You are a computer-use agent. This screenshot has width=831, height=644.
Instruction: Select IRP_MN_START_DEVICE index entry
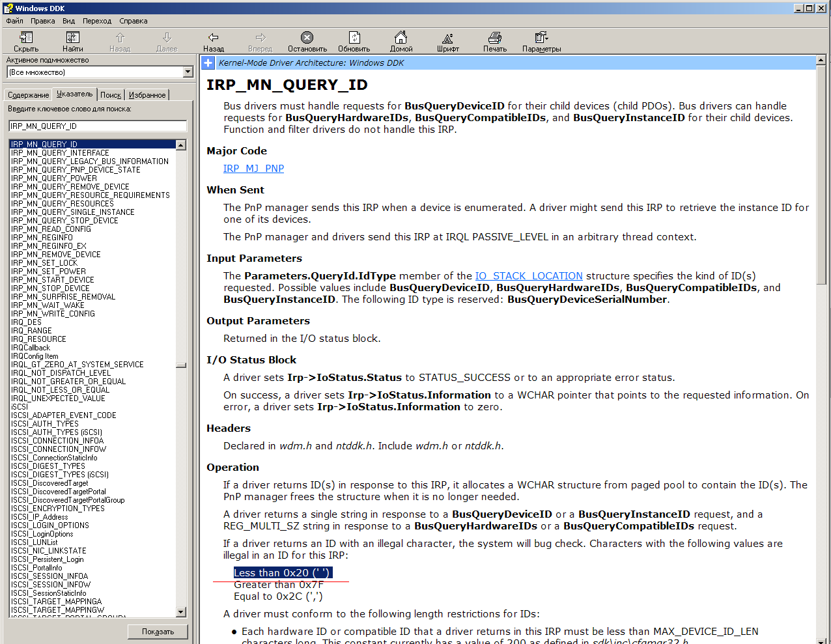point(53,280)
